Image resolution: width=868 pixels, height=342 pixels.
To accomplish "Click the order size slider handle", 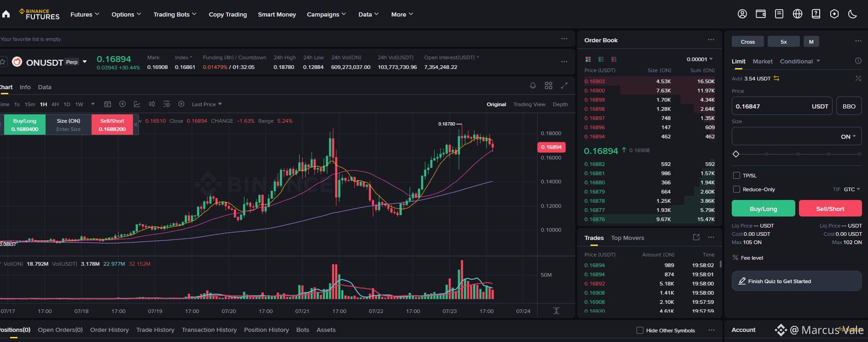I will click(736, 154).
